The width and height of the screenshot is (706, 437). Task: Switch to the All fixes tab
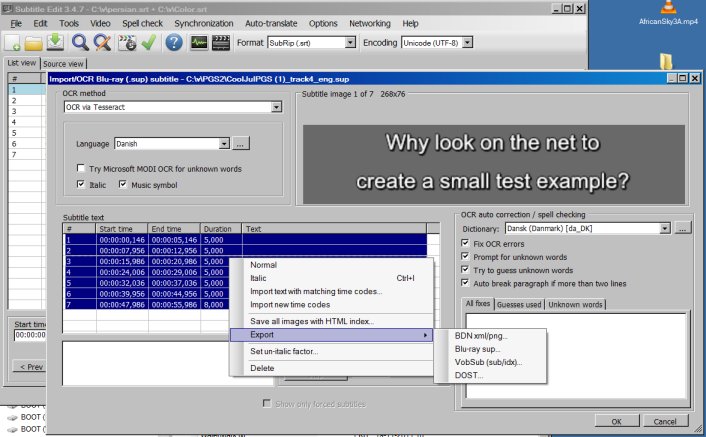478,304
